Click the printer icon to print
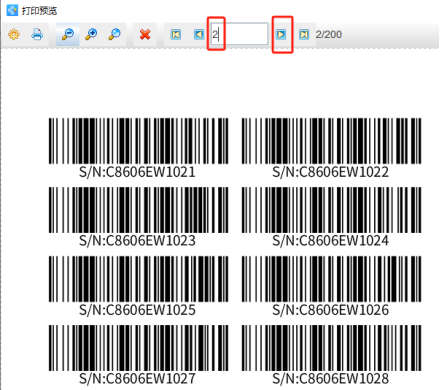Viewport: 440px width, 390px height. tap(37, 34)
